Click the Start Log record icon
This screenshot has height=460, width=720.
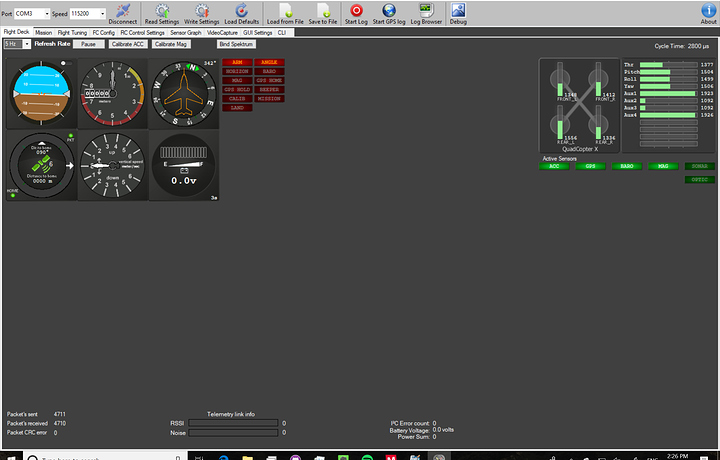click(x=356, y=10)
